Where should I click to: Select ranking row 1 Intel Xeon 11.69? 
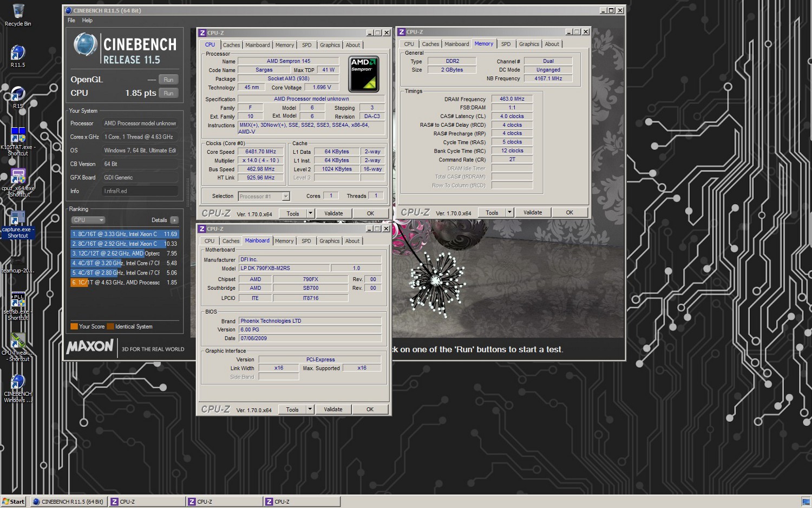125,234
